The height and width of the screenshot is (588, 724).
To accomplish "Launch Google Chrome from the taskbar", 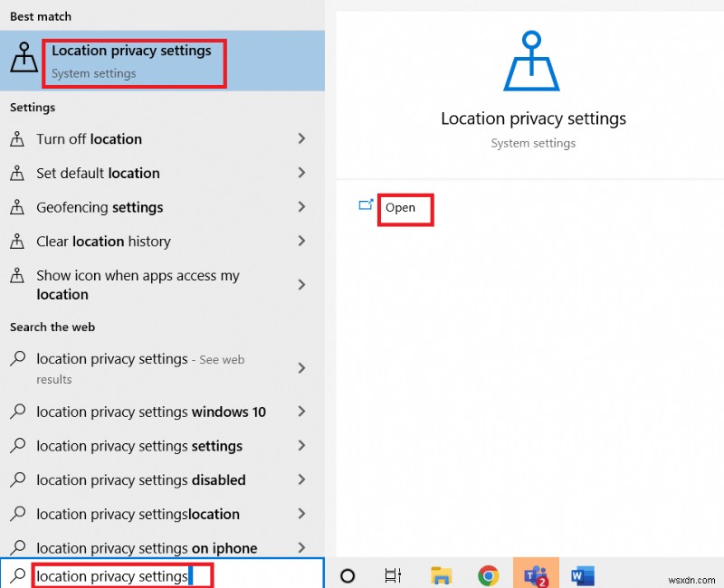I will pos(489,575).
